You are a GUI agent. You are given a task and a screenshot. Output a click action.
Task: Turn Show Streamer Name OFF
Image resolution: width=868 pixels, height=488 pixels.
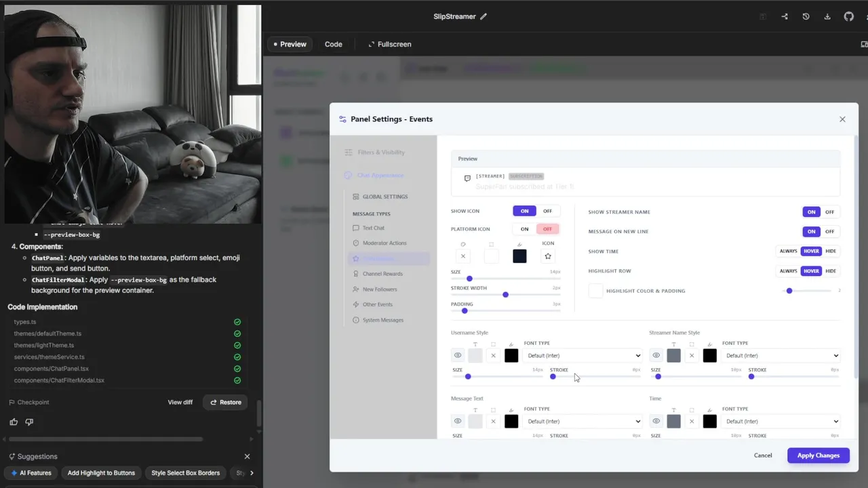[x=829, y=212]
